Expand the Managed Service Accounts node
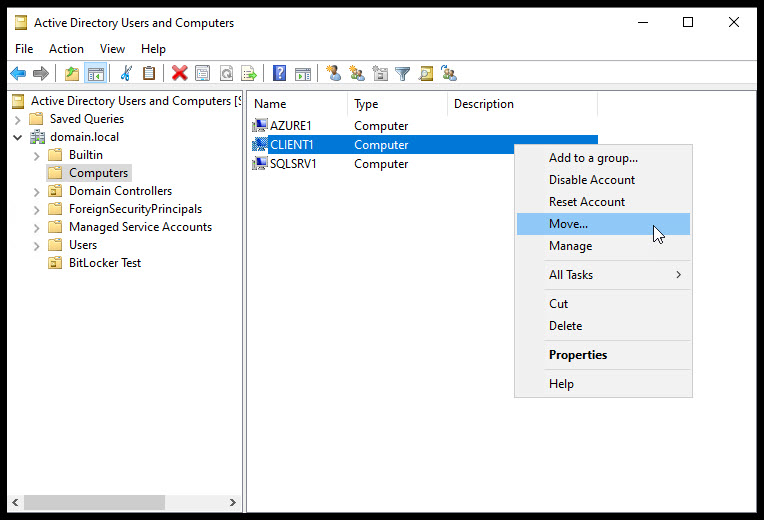 click(x=37, y=228)
